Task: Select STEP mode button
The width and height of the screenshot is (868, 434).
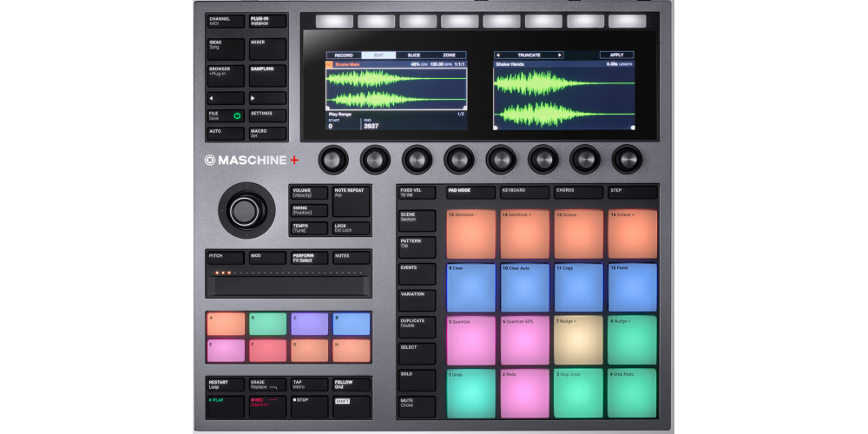Action: click(633, 193)
